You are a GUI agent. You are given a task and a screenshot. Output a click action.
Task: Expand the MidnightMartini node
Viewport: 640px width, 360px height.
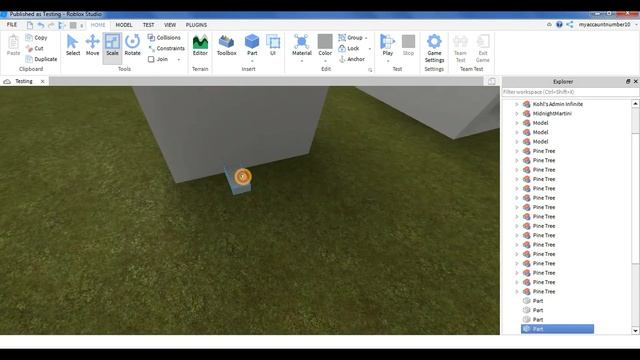coord(517,113)
